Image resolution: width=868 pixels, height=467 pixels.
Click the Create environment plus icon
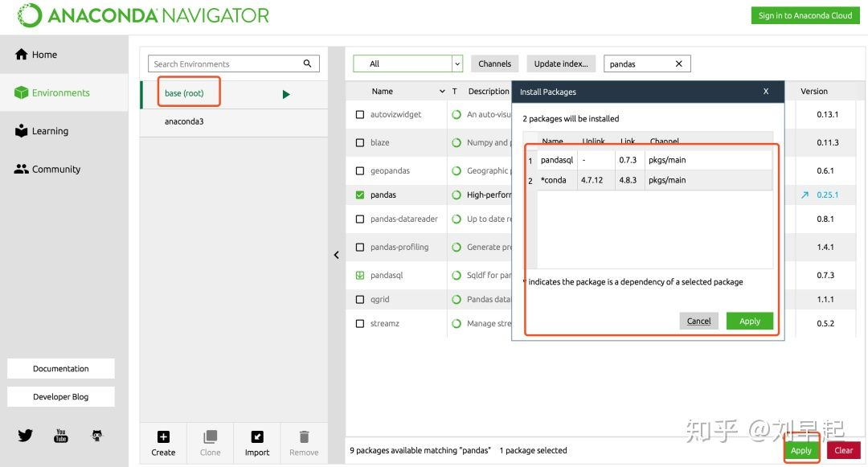click(x=163, y=436)
